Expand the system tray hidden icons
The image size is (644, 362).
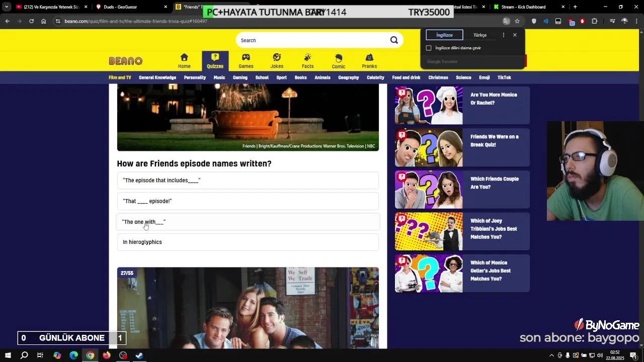[551, 355]
